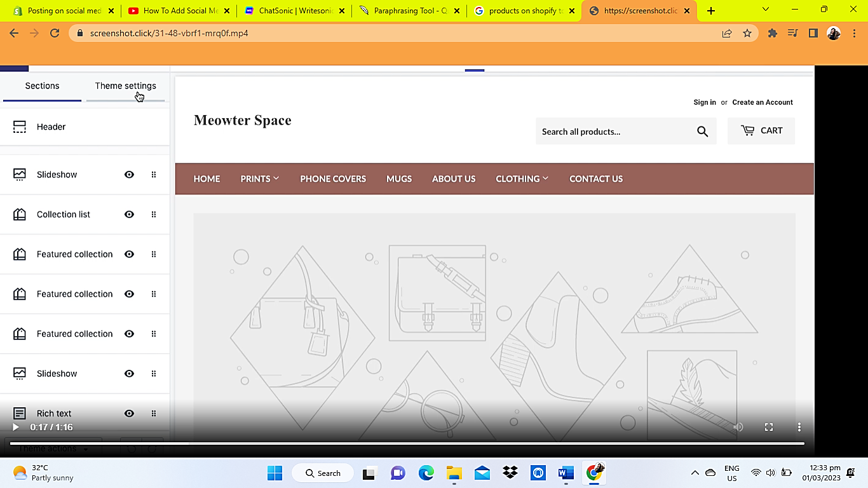This screenshot has height=488, width=868.
Task: Click the Rich text section icon
Action: (20, 414)
